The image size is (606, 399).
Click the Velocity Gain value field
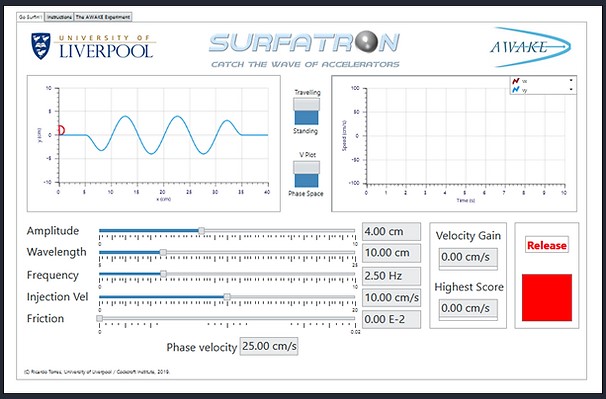pyautogui.click(x=468, y=258)
